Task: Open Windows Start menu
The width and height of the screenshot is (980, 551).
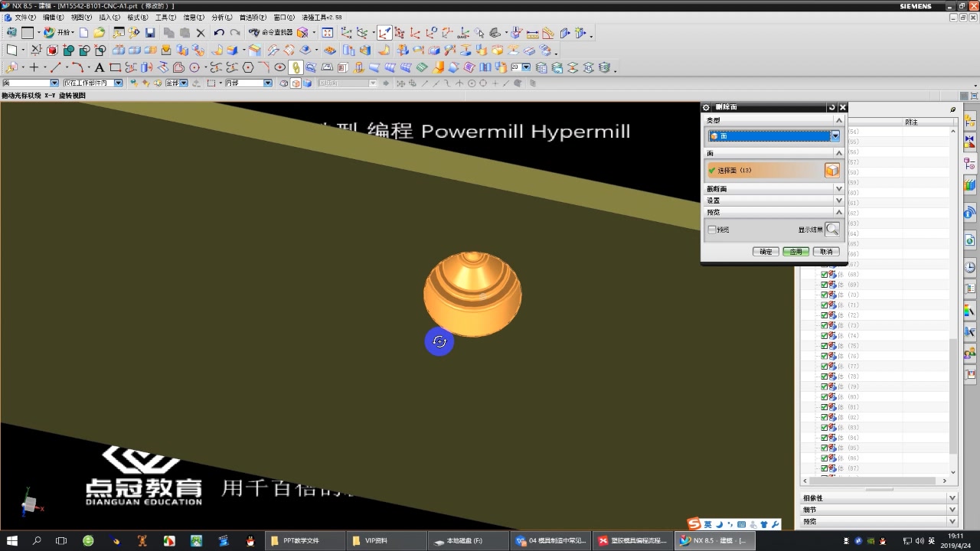Action: [12, 540]
